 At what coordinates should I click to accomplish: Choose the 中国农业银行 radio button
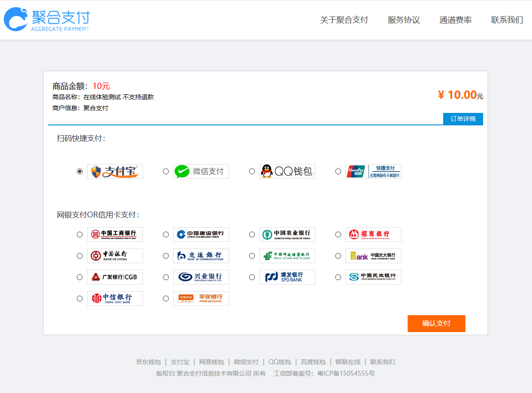[252, 234]
